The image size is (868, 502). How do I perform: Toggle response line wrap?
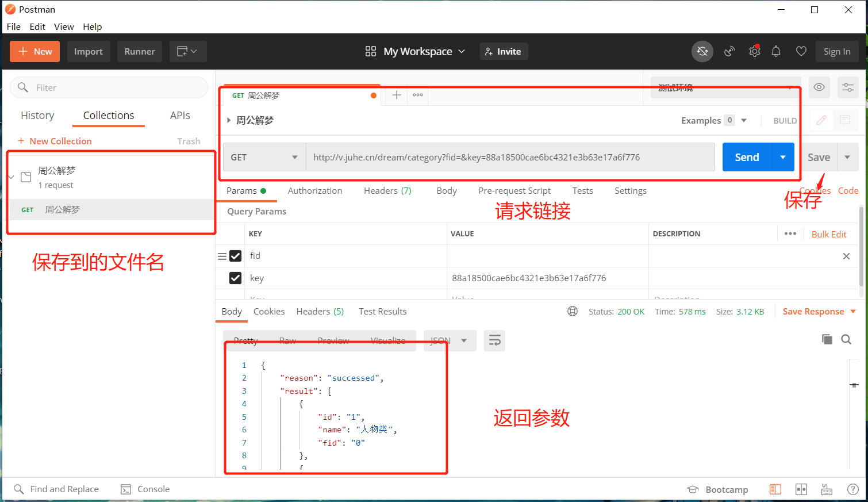(494, 341)
